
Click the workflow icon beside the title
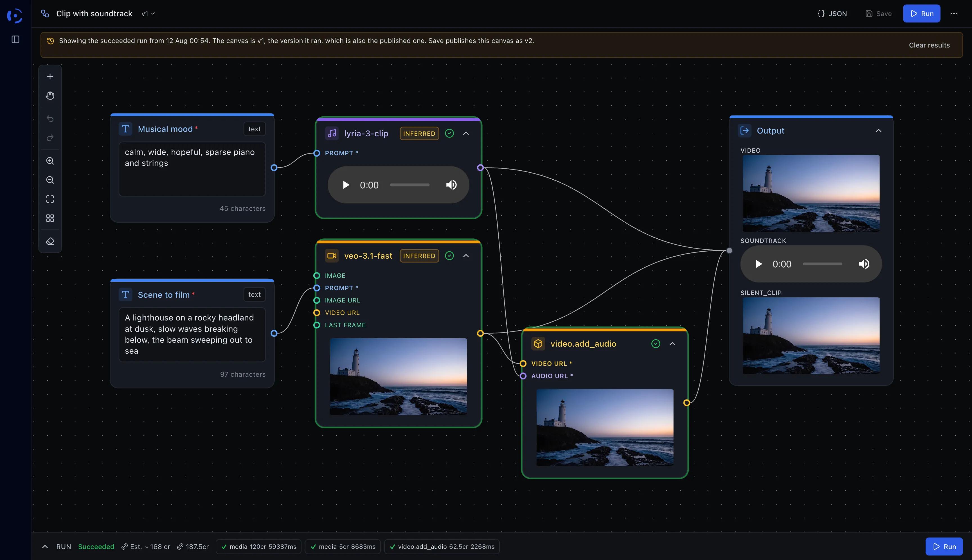pos(45,13)
